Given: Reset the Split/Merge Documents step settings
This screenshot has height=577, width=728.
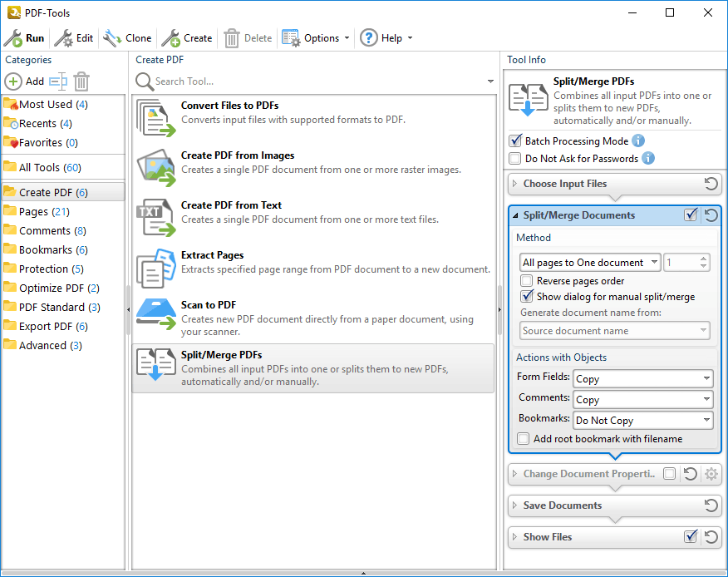Looking at the screenshot, I should click(x=711, y=215).
